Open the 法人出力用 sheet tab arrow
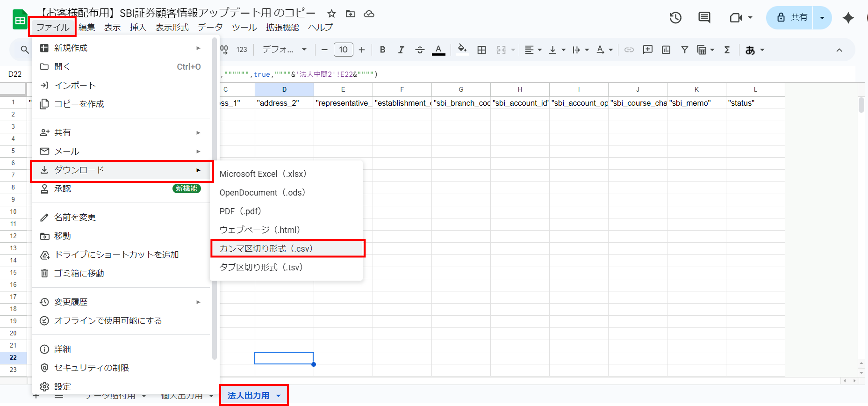868x406 pixels. (278, 396)
